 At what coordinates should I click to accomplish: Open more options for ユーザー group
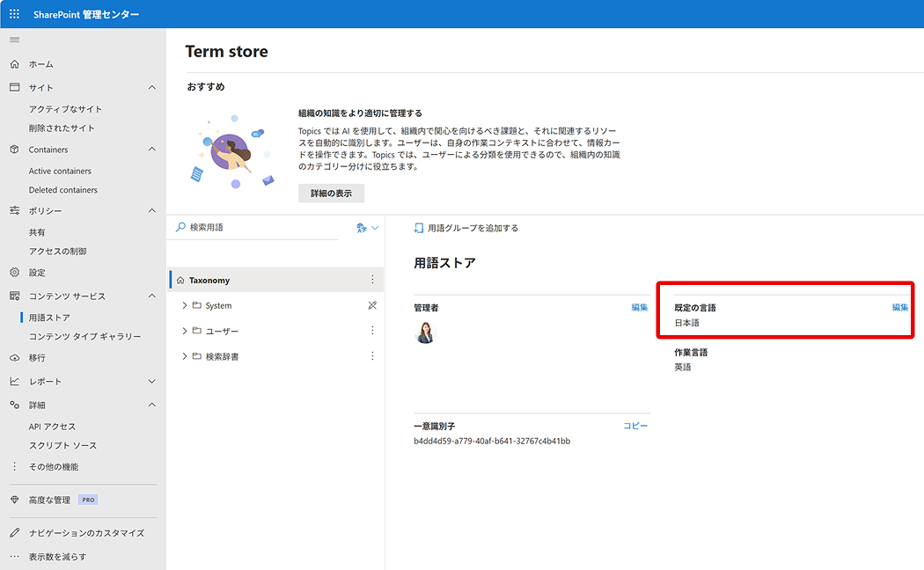pyautogui.click(x=372, y=331)
